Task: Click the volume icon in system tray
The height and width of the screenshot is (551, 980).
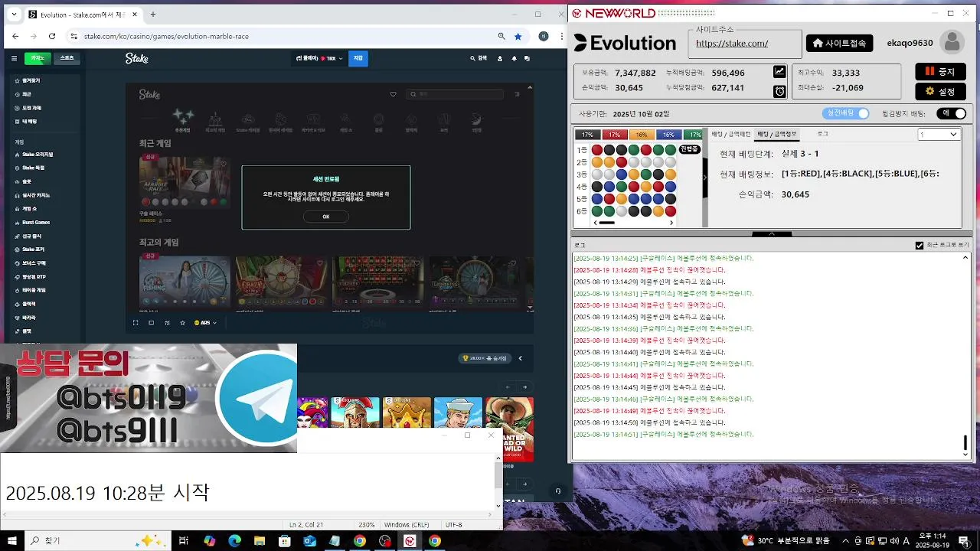Action: pyautogui.click(x=893, y=541)
